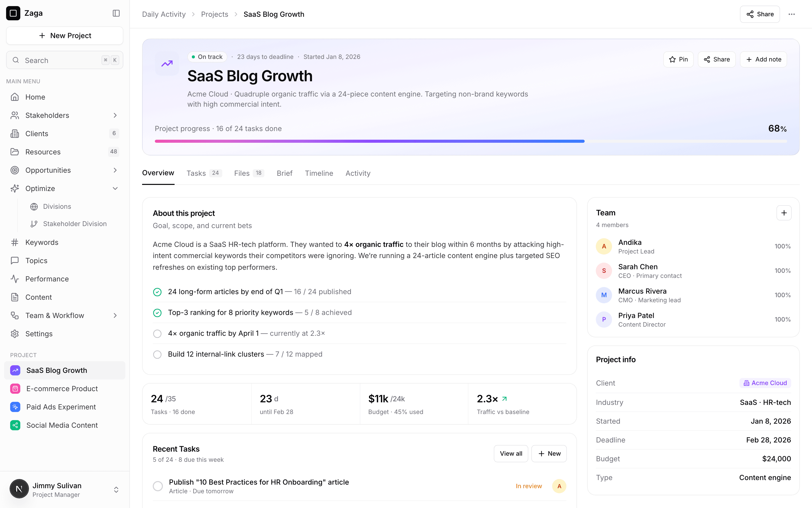Viewport: 812px width, 508px height.
Task: Open the Brief tab
Action: pyautogui.click(x=284, y=173)
